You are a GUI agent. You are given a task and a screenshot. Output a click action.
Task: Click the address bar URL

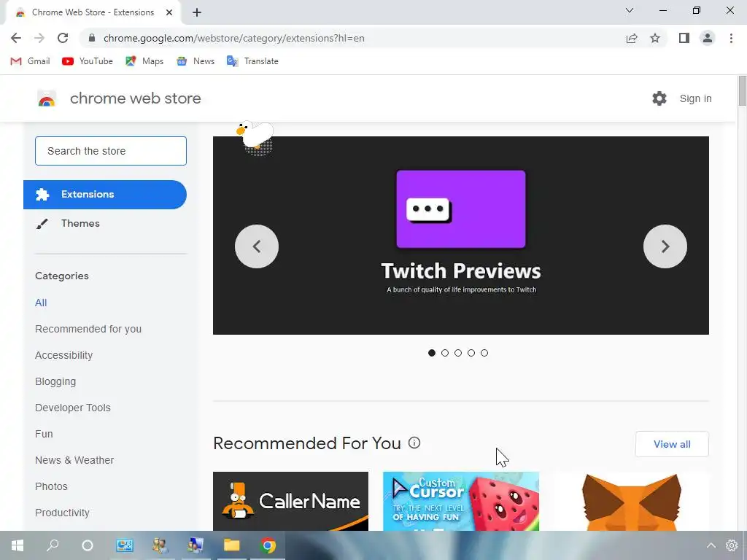[x=234, y=38]
